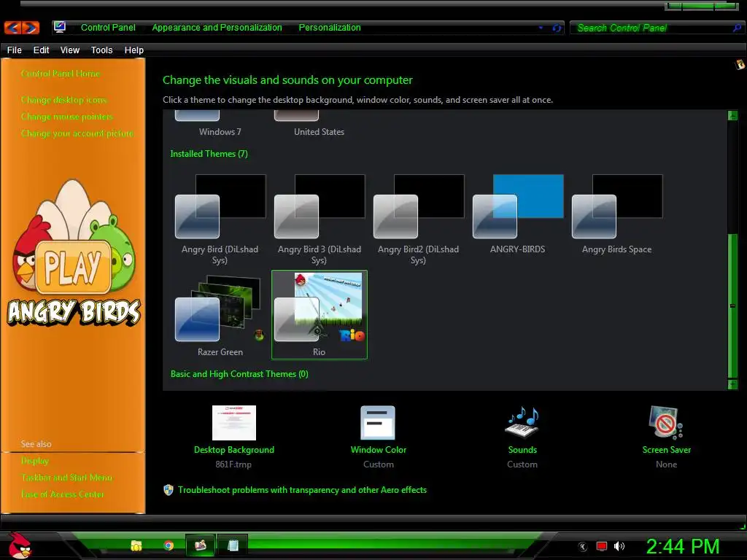Click the Screen Saver text link
This screenshot has height=560, width=747.
tap(666, 449)
